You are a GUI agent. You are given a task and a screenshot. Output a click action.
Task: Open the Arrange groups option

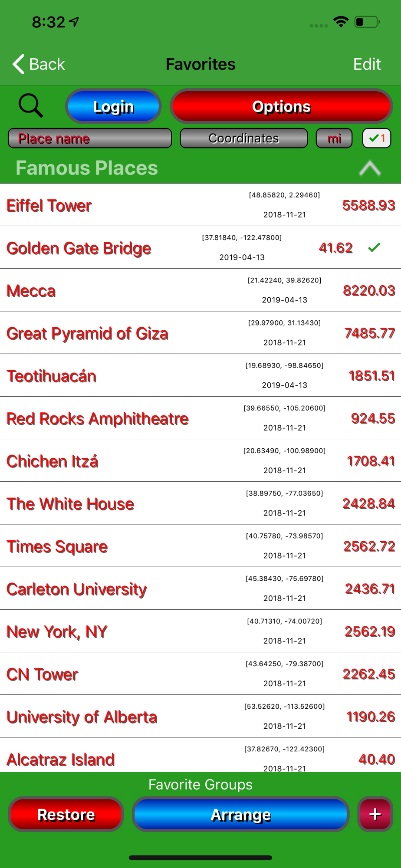coord(241,815)
